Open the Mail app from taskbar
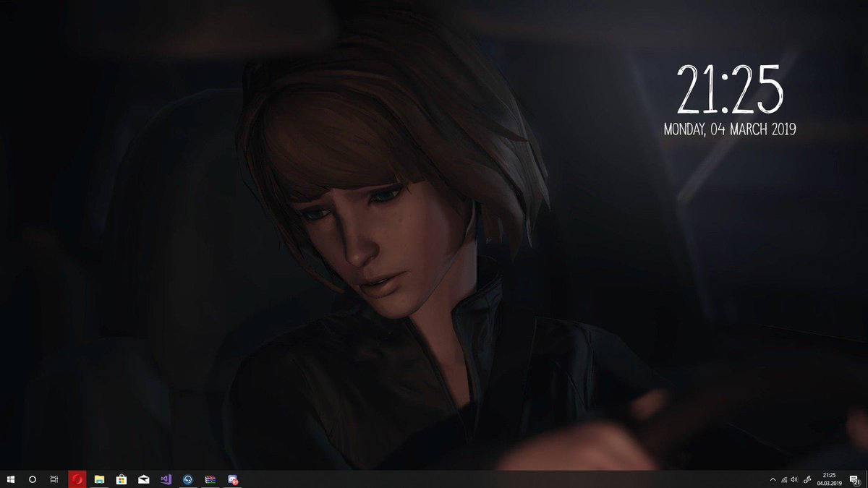The image size is (868, 488). [x=144, y=479]
